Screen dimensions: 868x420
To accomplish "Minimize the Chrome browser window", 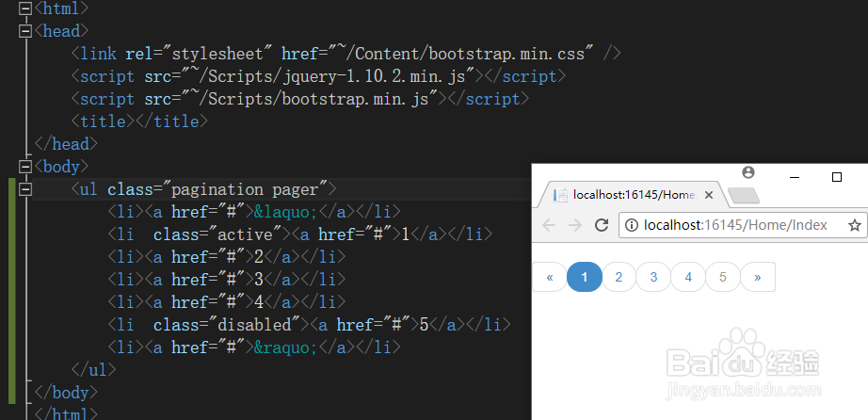I will [795, 177].
